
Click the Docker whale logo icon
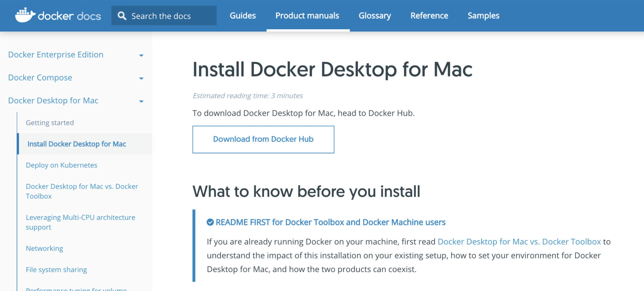[x=25, y=15]
